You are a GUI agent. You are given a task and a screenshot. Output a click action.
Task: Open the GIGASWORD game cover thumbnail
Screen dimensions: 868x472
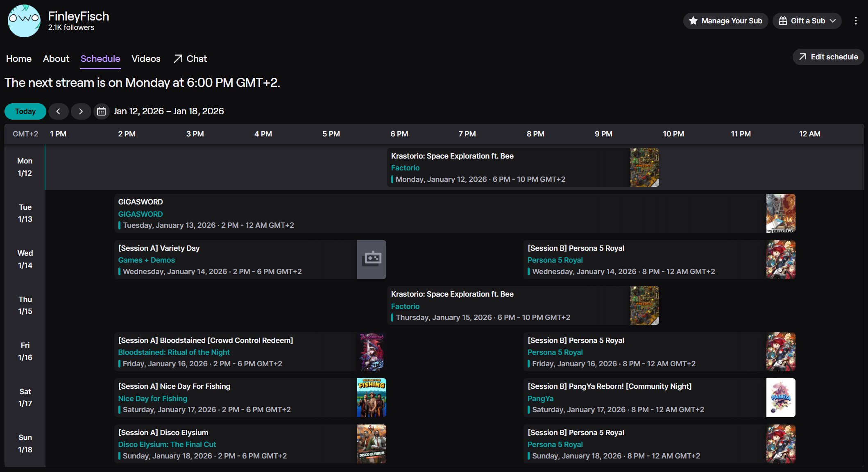tap(780, 213)
